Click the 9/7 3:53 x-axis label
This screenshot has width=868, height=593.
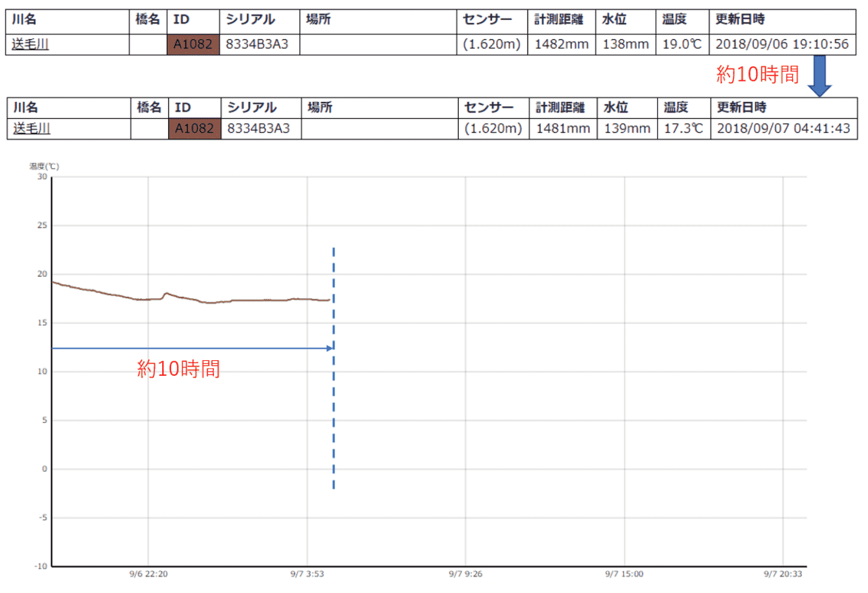click(x=307, y=574)
